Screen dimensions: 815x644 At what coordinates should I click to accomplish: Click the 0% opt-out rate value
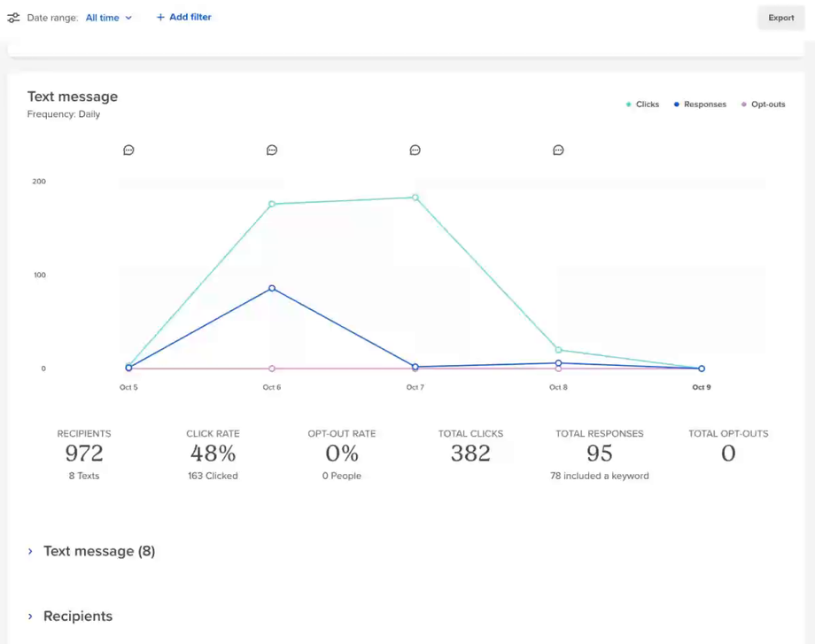click(x=341, y=454)
